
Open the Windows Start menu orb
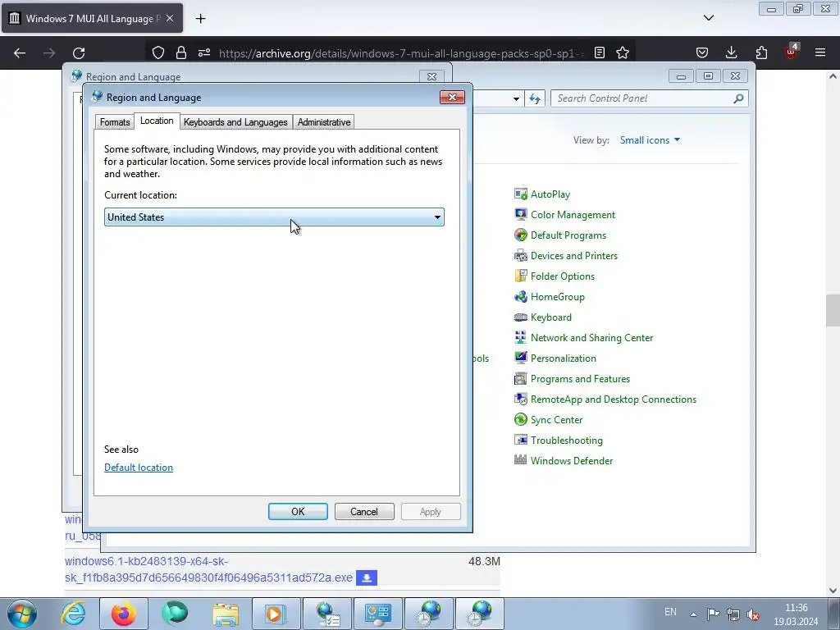(x=22, y=614)
